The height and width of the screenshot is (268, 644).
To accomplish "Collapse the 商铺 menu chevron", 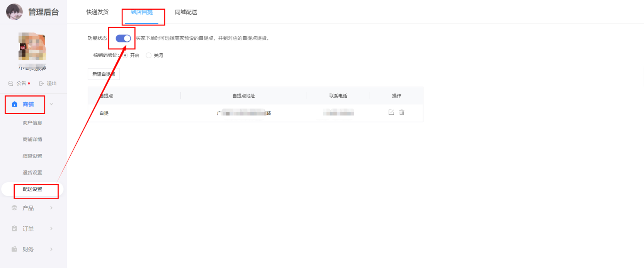I will tap(51, 104).
